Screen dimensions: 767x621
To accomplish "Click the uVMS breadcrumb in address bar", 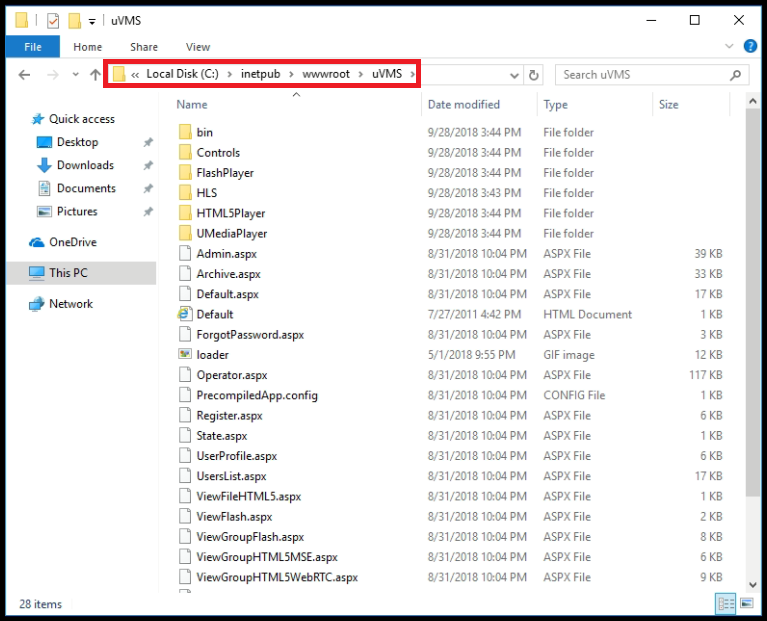I will pyautogui.click(x=386, y=74).
